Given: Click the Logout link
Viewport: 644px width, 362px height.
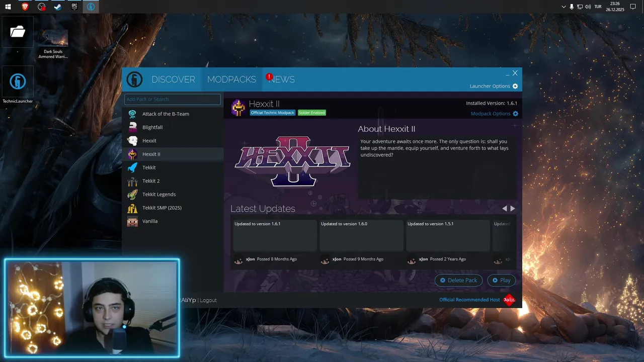Looking at the screenshot, I should (208, 300).
